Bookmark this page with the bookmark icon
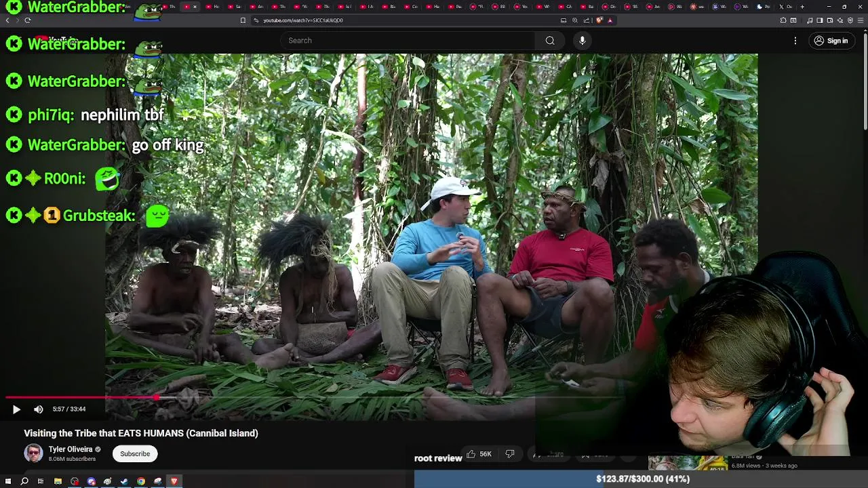868x488 pixels. pos(243,20)
